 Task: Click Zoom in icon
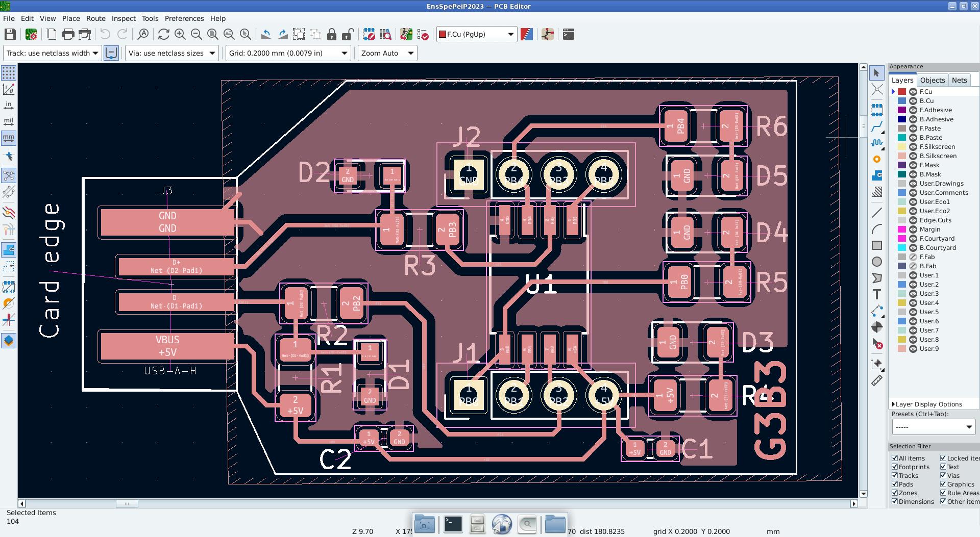coord(180,34)
